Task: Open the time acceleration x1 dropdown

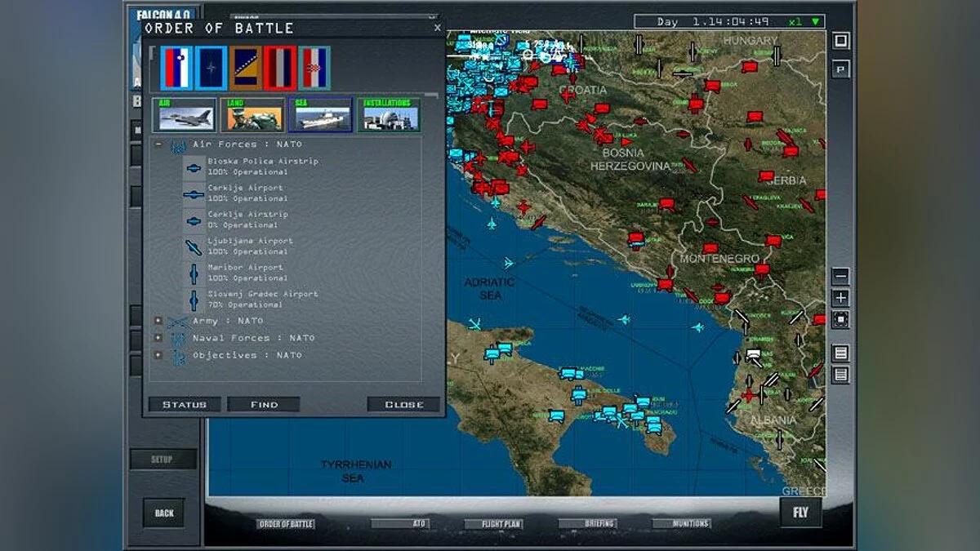Action: point(806,22)
